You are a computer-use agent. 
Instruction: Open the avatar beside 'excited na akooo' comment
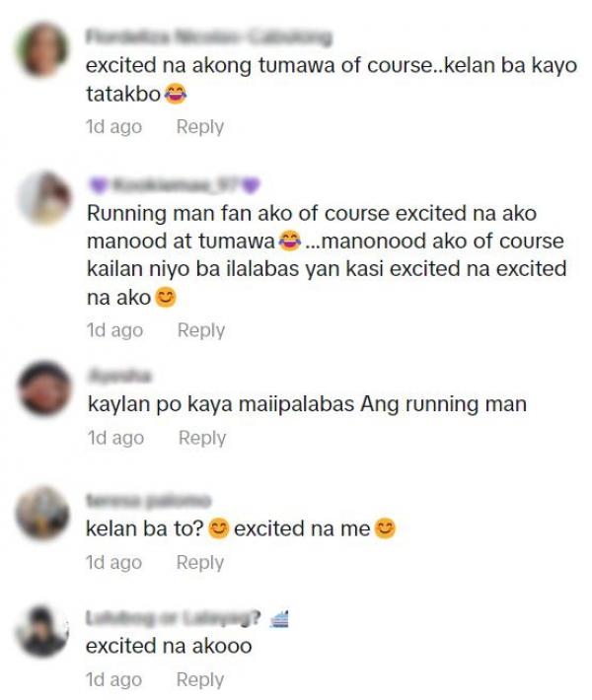41,631
